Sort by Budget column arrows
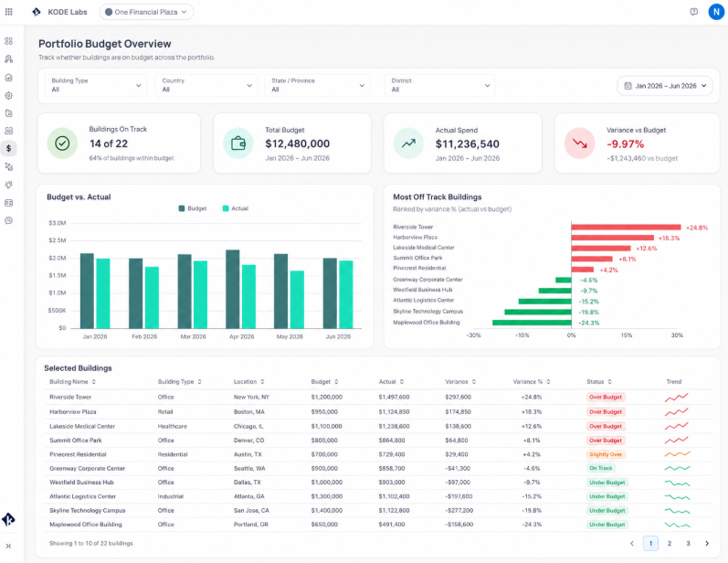 click(336, 382)
